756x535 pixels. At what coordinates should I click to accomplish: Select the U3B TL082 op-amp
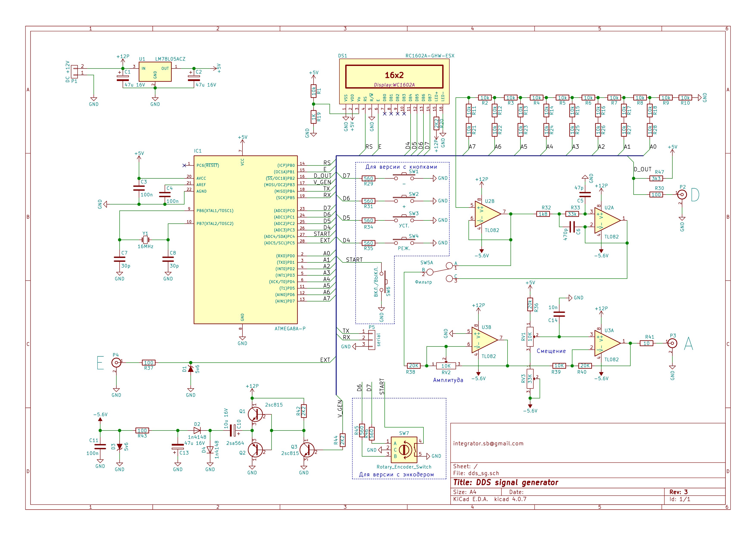(x=484, y=340)
